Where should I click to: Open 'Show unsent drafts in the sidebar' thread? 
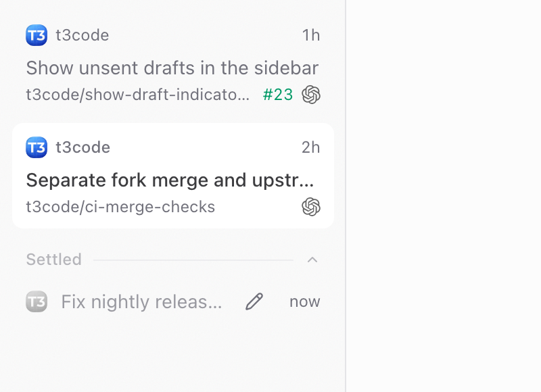(x=172, y=68)
